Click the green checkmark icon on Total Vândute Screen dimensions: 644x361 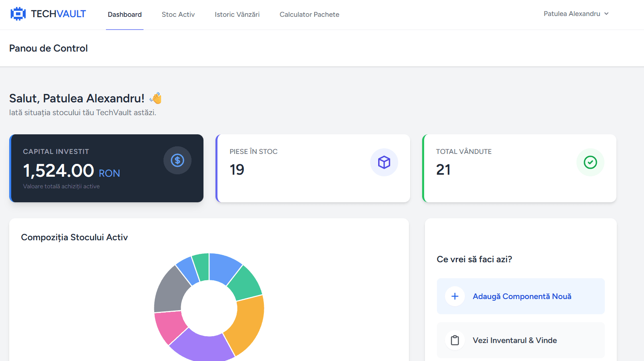point(590,162)
